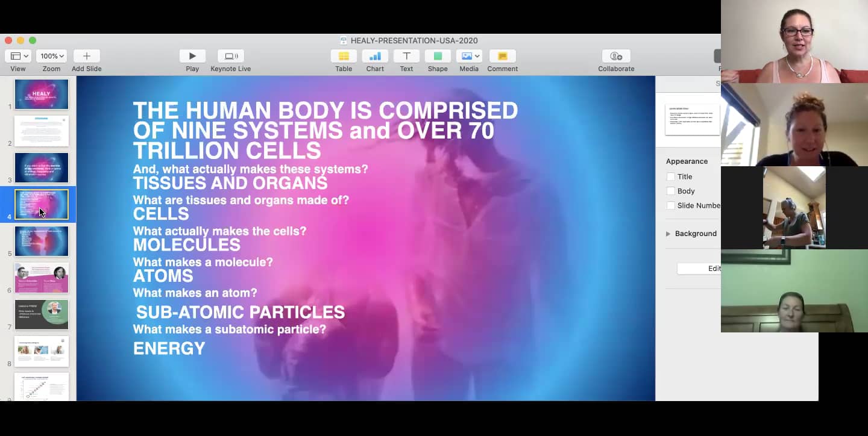Select third participant kitchen video tile
868x436 pixels.
pos(794,208)
